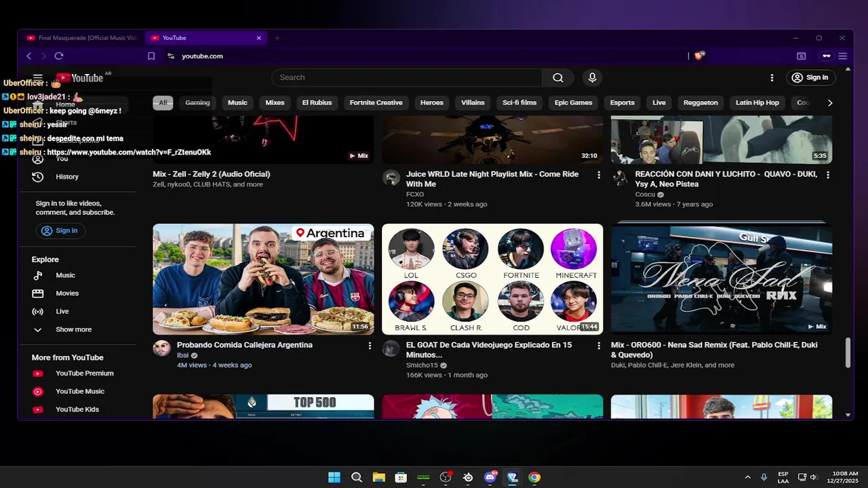Open Coscu channel link
This screenshot has height=488, width=868.
pyautogui.click(x=644, y=195)
